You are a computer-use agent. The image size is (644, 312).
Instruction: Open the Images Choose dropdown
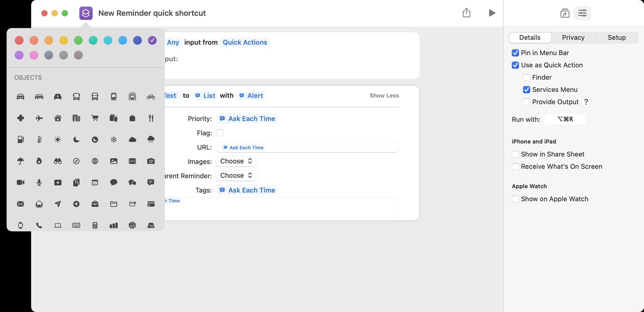pos(236,161)
